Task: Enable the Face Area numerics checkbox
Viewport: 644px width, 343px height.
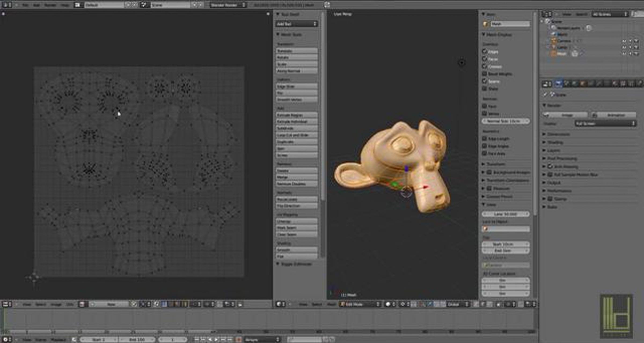Action: 485,153
